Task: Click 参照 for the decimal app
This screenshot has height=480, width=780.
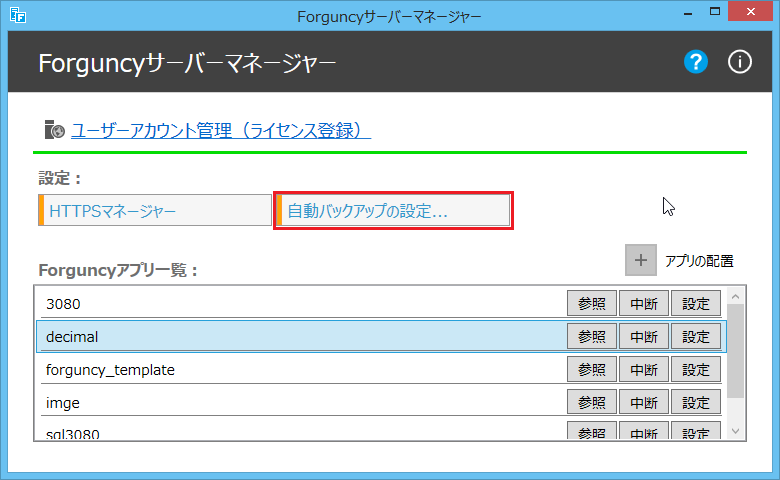Action: [592, 337]
